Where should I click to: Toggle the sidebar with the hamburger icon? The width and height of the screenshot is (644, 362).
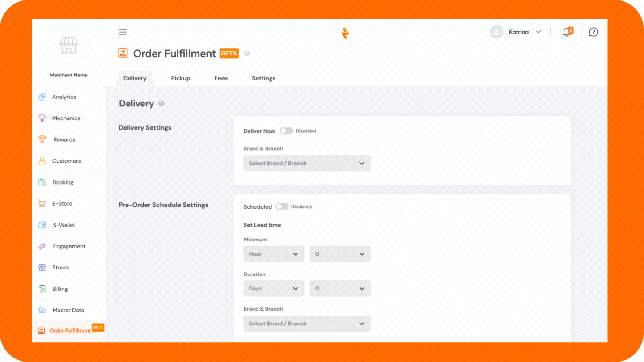click(x=123, y=32)
